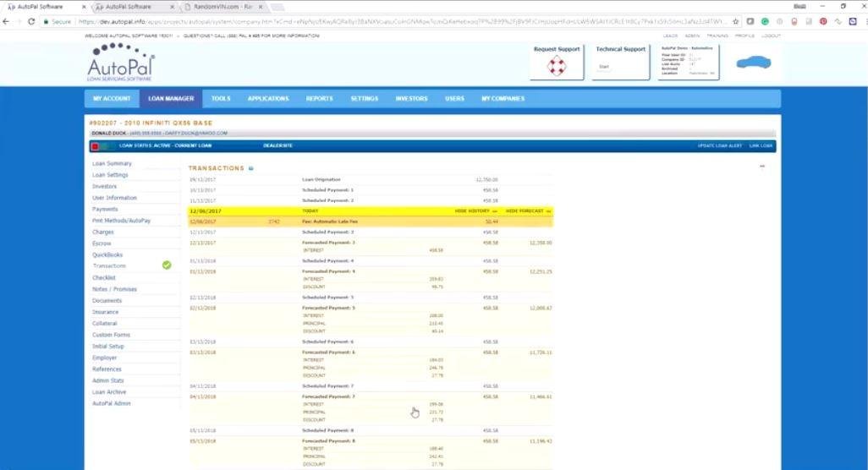Viewport: 868px width, 470px height.
Task: Open the Loan Manager menu
Action: [171, 98]
